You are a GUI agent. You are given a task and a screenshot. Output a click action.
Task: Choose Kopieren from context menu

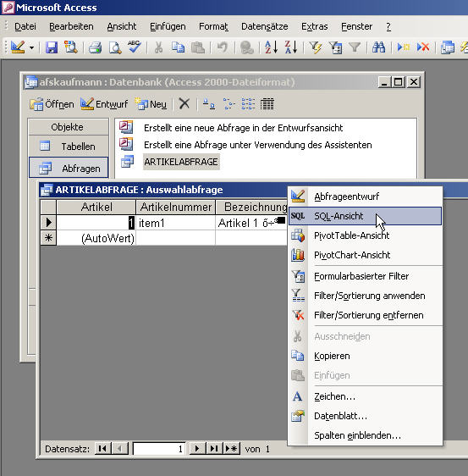pos(366,356)
